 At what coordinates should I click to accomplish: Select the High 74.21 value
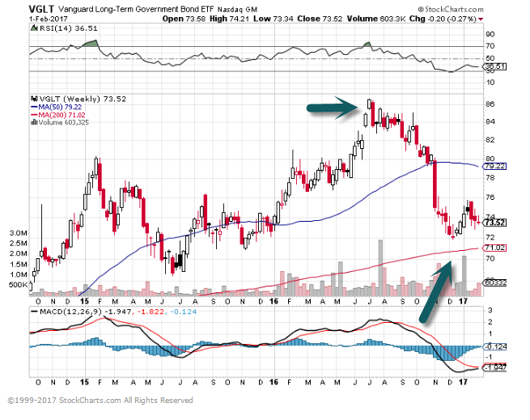pos(229,19)
